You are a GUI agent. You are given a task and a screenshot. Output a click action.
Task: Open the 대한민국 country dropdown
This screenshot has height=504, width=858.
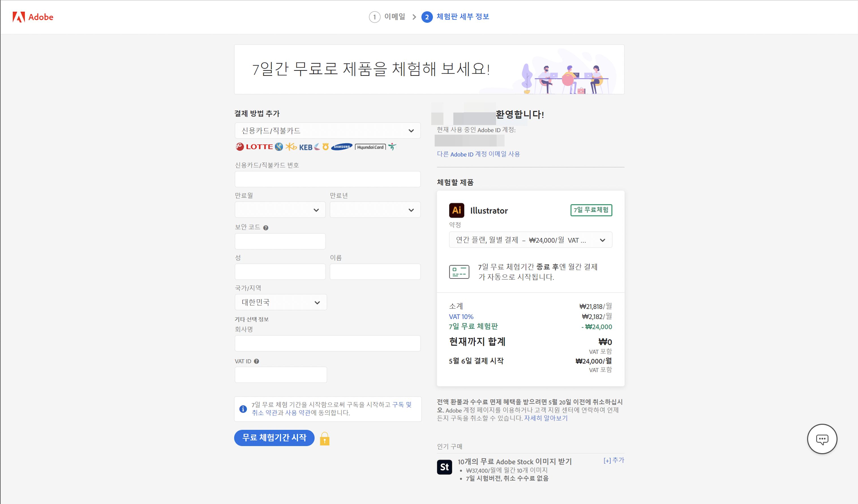(280, 302)
